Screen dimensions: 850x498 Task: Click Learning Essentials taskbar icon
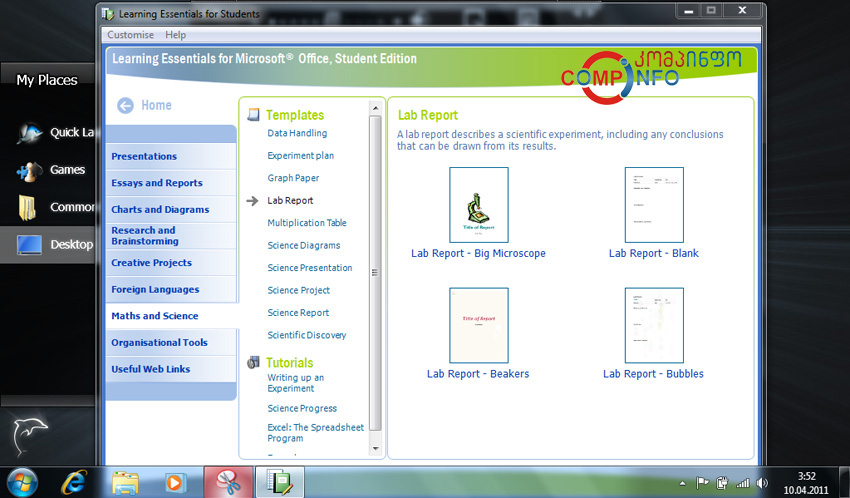tap(279, 482)
